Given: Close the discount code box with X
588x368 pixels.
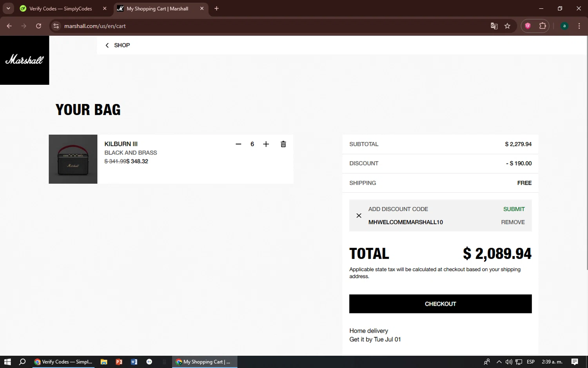Looking at the screenshot, I should 359,215.
